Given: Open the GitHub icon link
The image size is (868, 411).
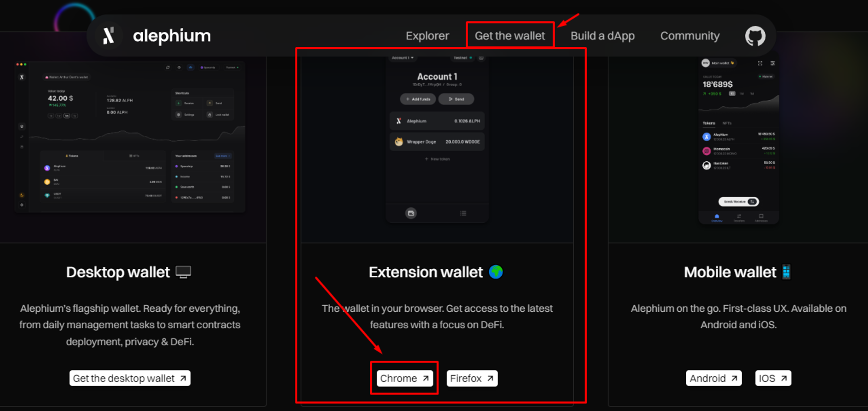Looking at the screenshot, I should point(755,36).
